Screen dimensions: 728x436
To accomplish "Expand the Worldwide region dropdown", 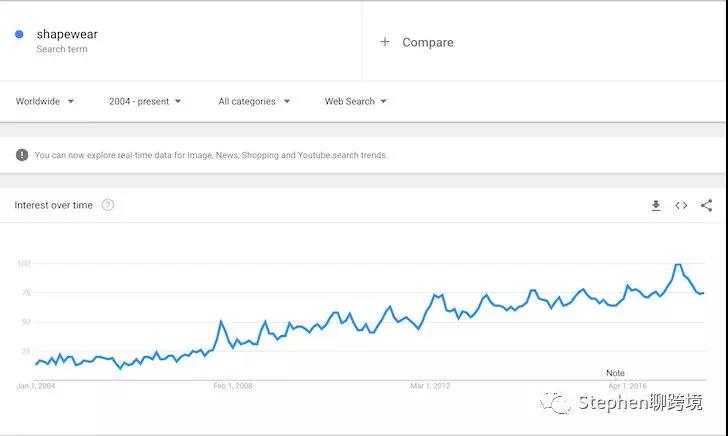I will click(45, 101).
